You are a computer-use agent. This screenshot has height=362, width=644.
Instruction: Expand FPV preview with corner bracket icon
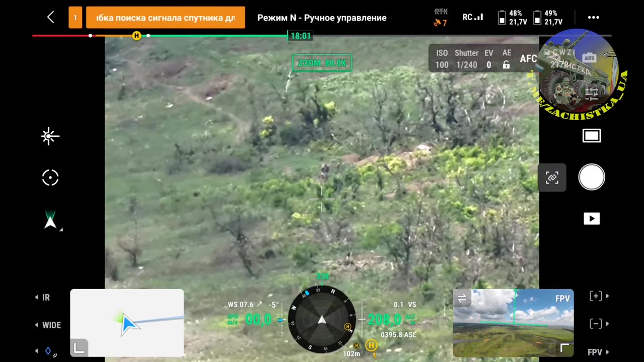pyautogui.click(x=565, y=348)
